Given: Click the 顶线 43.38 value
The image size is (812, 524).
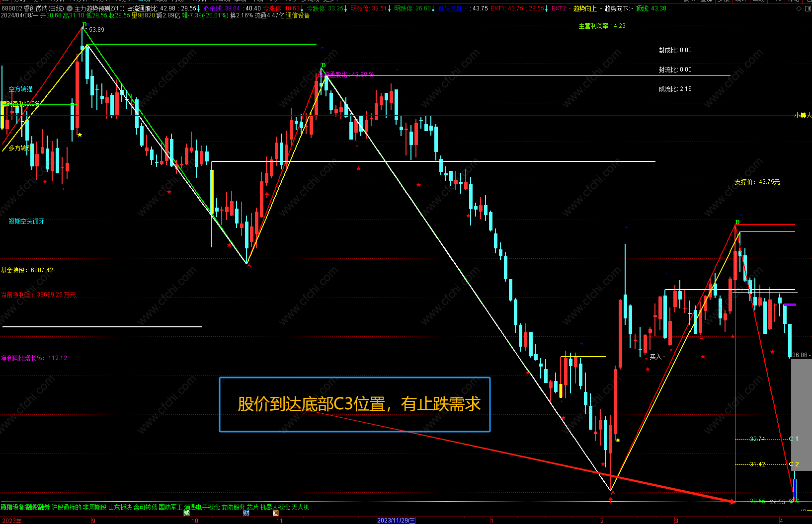Looking at the screenshot, I should point(651,8).
